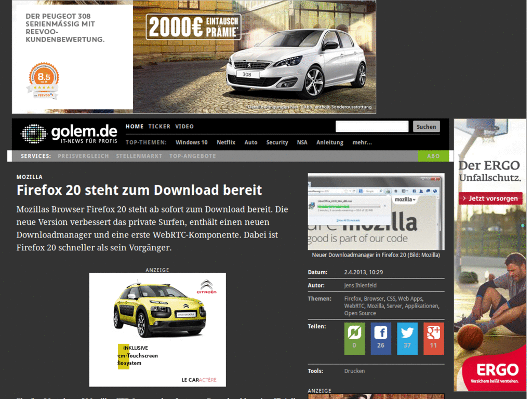Open the HOME menu item
Viewport: 532px width, 399px height.
[135, 127]
